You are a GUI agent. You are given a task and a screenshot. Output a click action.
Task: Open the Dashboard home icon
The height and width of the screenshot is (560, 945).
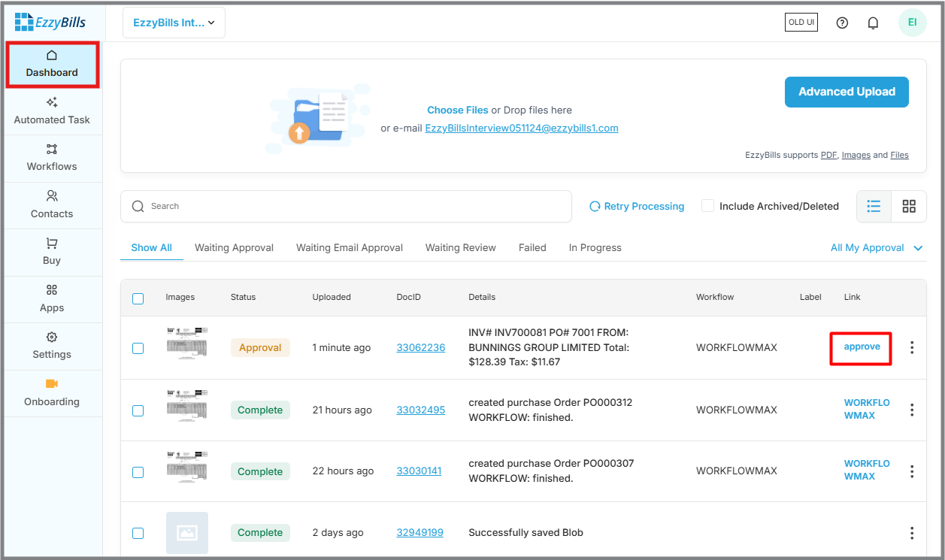click(52, 56)
